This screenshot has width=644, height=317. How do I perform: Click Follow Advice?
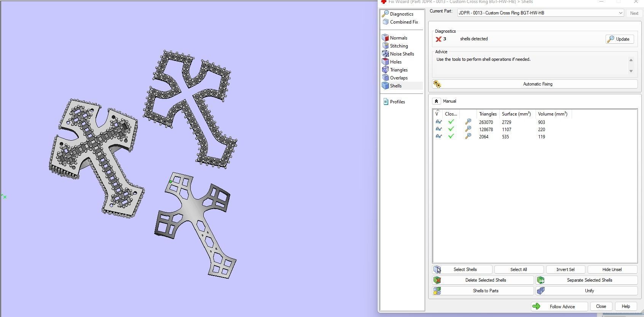(x=559, y=306)
